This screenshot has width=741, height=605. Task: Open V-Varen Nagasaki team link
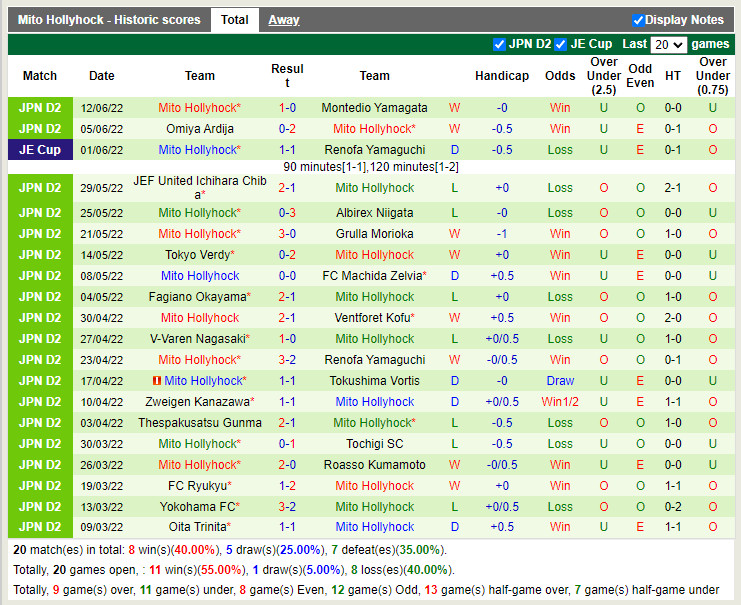coord(200,339)
